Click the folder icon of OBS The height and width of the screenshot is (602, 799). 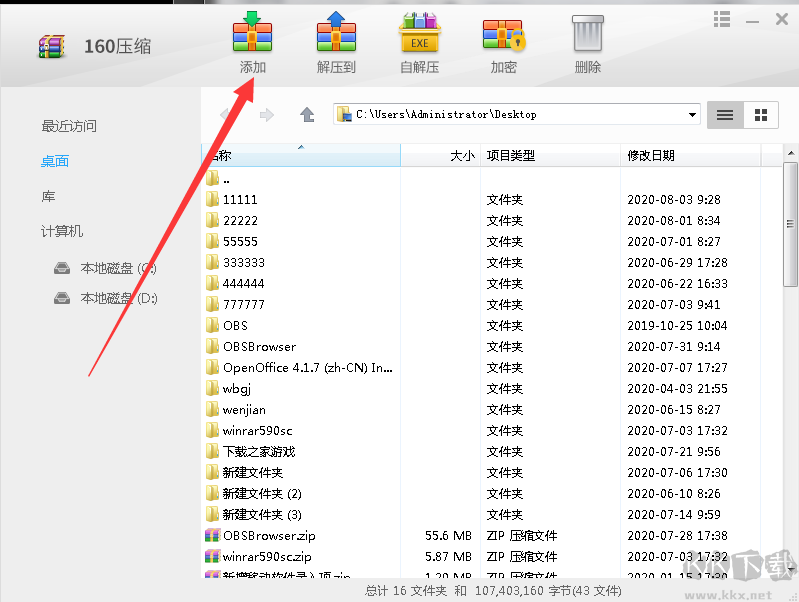point(212,325)
